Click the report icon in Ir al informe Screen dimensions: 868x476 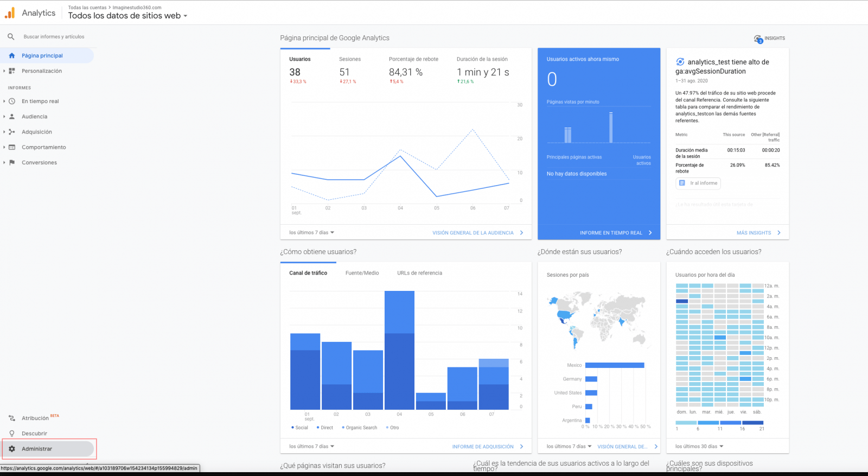point(682,183)
